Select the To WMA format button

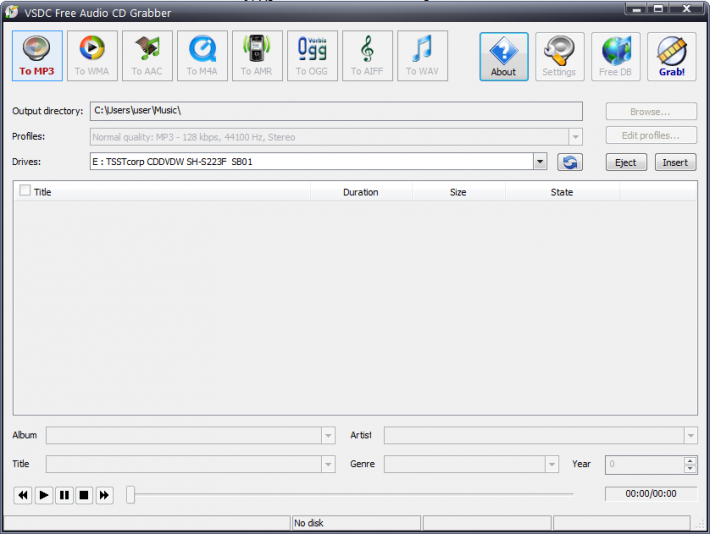(x=92, y=56)
